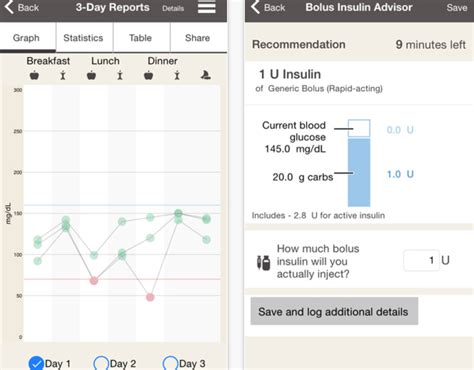Select the blue insulin dose bar
474x370 pixels.
click(359, 172)
